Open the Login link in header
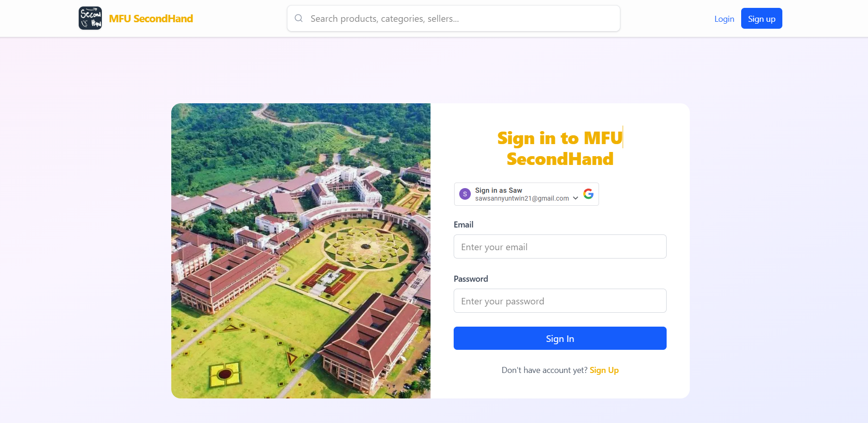This screenshot has height=423, width=868. pyautogui.click(x=724, y=19)
